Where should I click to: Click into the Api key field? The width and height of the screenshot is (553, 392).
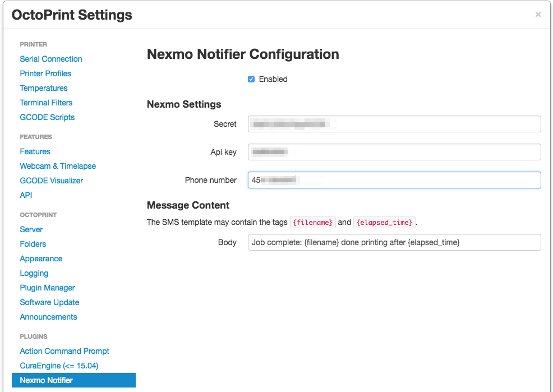(x=394, y=152)
